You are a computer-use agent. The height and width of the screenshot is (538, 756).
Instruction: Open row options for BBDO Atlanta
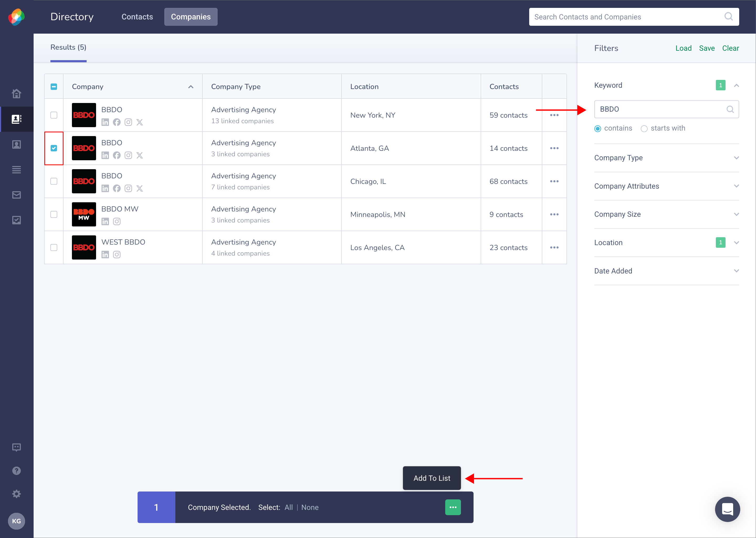[554, 148]
